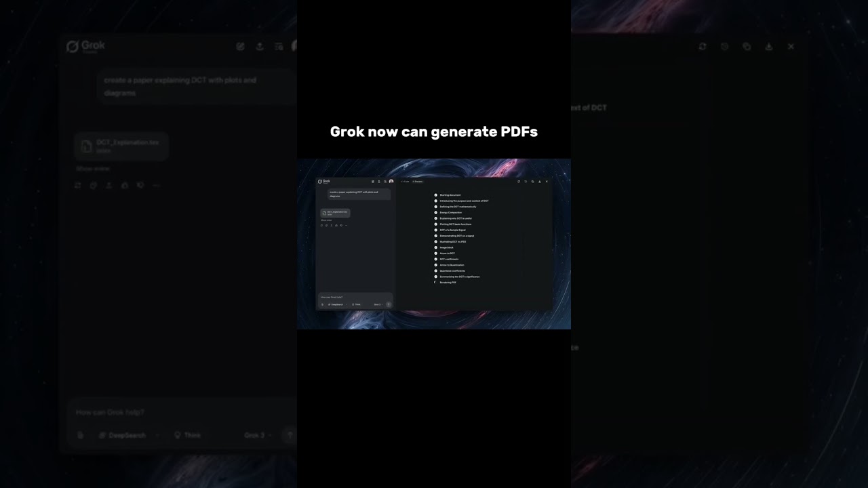
Task: Close preview panel in dimmed background window
Action: 791,47
